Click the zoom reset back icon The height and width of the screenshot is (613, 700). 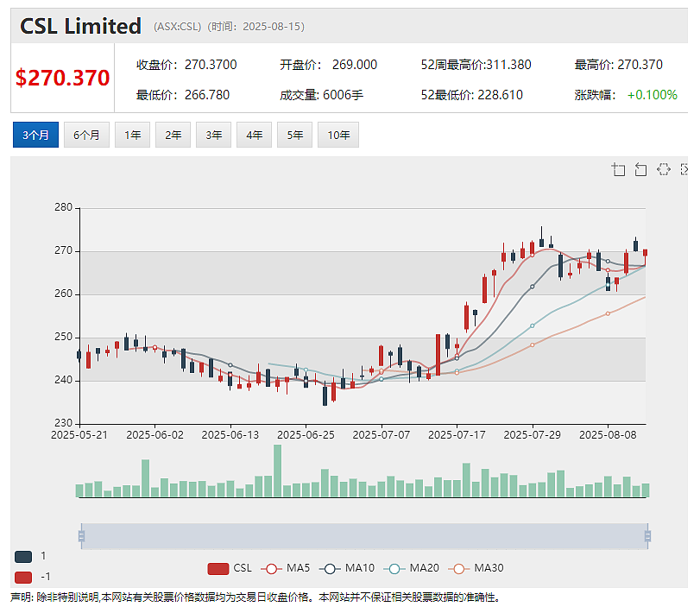coord(640,169)
